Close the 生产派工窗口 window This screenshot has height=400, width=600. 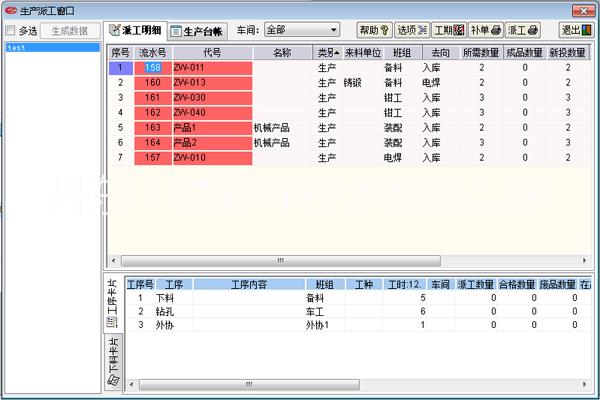(x=583, y=11)
